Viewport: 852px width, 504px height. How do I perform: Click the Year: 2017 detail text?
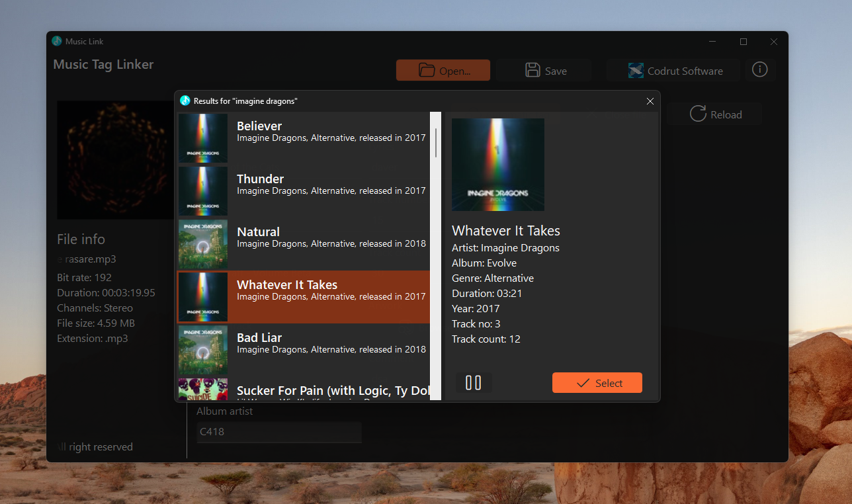point(476,309)
